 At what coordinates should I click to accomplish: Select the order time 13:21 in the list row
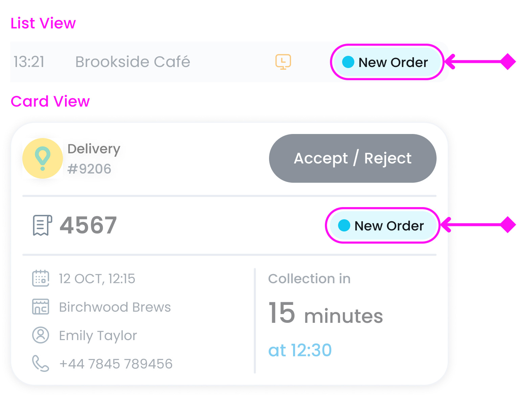pyautogui.click(x=30, y=62)
